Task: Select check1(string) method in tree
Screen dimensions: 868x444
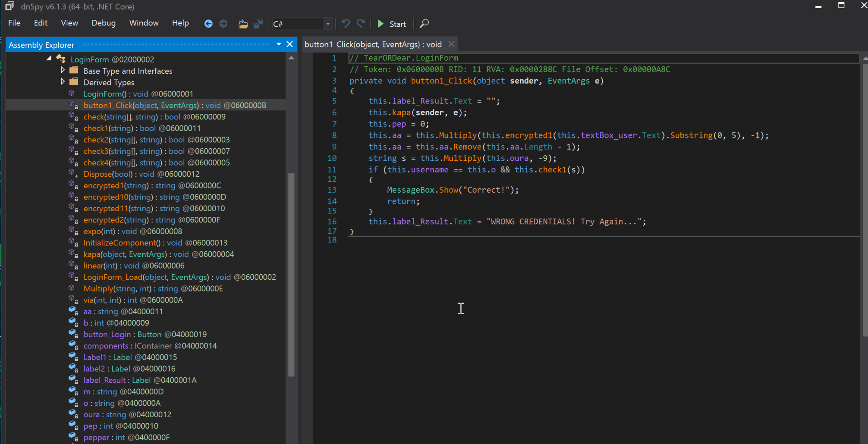Action: coord(108,128)
